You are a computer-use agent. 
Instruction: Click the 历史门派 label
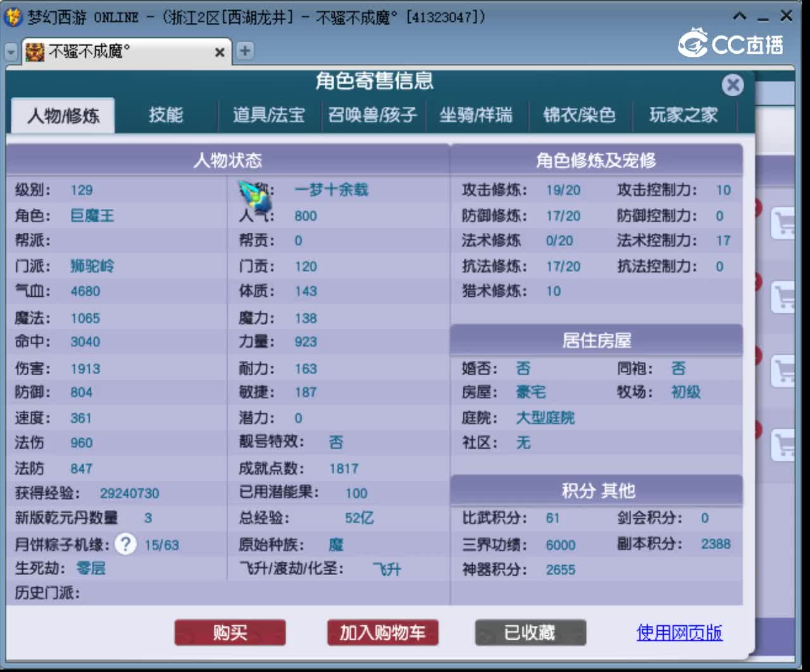47,594
